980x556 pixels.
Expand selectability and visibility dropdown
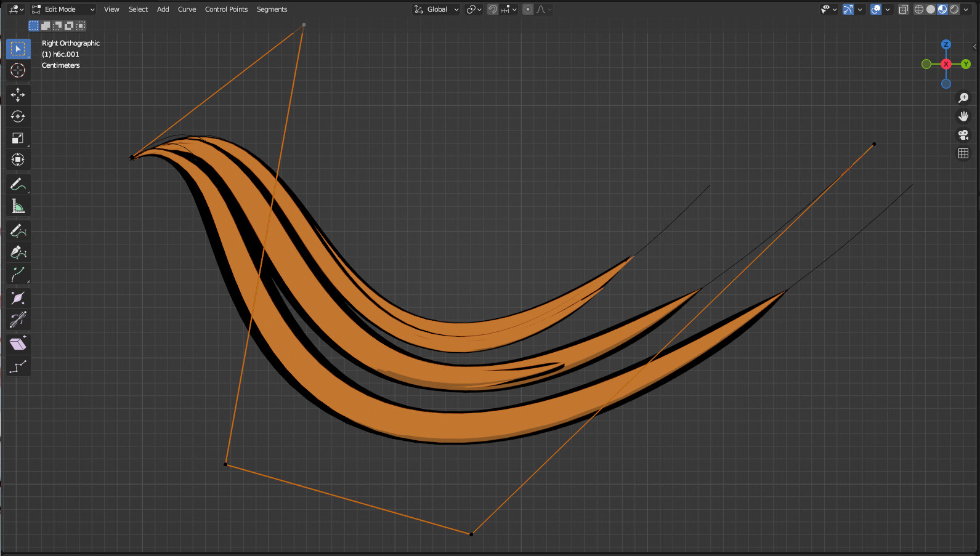coord(829,9)
